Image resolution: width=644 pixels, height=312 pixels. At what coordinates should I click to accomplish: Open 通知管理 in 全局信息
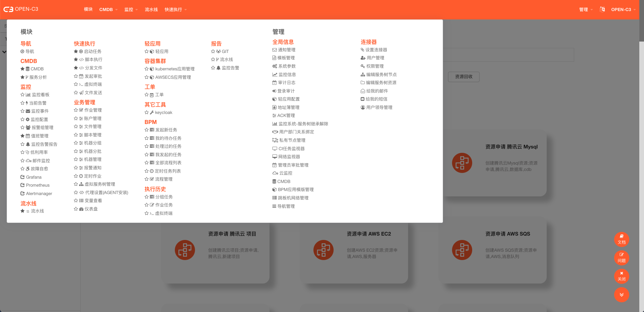(284, 50)
